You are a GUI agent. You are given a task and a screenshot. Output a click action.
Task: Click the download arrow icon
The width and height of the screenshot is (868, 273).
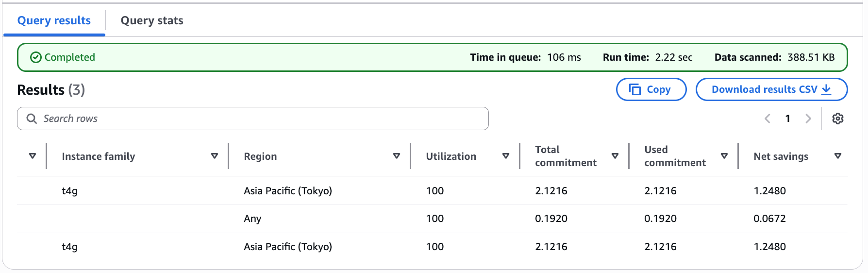(826, 89)
